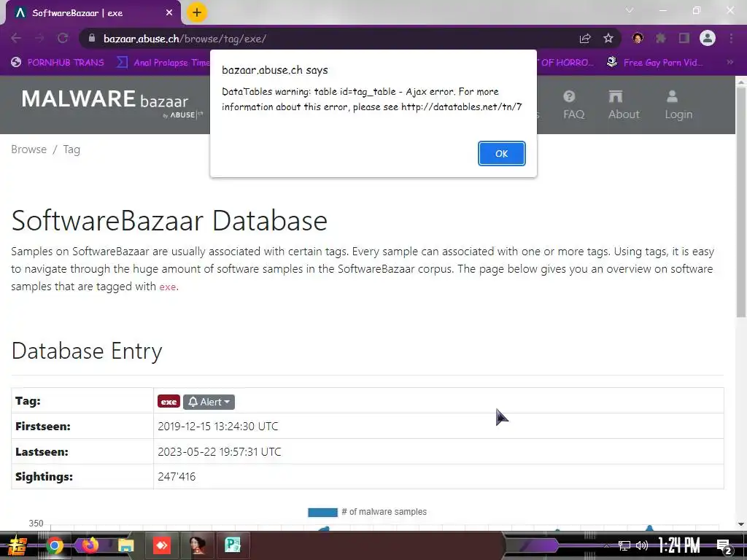Click the Sightings value 247'416

(177, 477)
